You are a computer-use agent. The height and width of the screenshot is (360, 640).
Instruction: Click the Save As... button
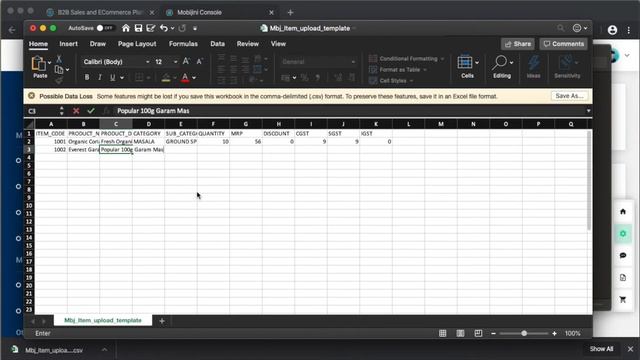(569, 96)
